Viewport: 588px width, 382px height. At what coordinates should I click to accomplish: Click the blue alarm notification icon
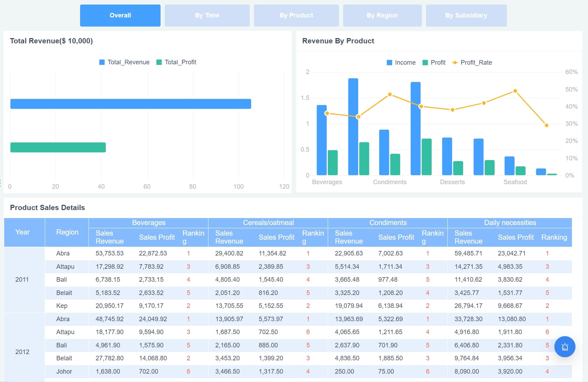(564, 347)
